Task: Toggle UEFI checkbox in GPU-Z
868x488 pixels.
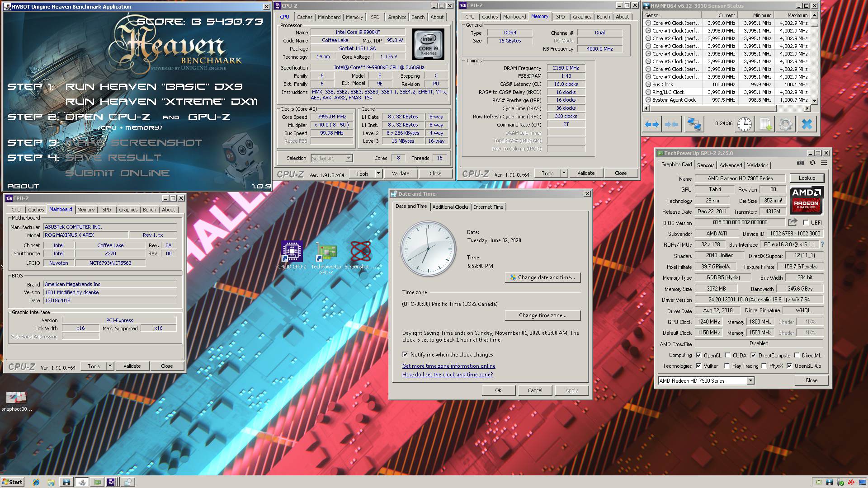Action: coord(806,223)
